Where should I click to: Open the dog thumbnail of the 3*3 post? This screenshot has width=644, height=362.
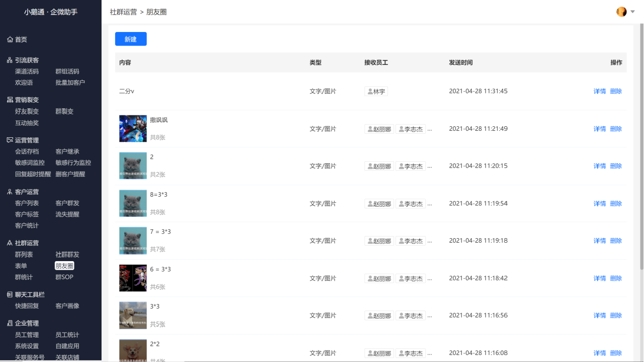pyautogui.click(x=133, y=316)
